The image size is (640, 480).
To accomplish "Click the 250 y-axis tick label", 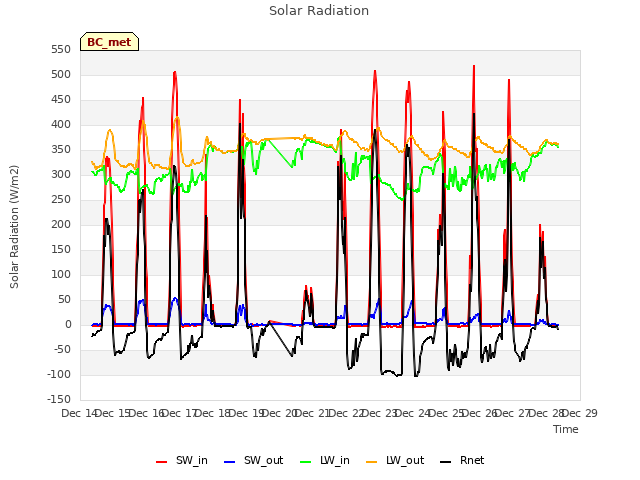I will pyautogui.click(x=61, y=200).
